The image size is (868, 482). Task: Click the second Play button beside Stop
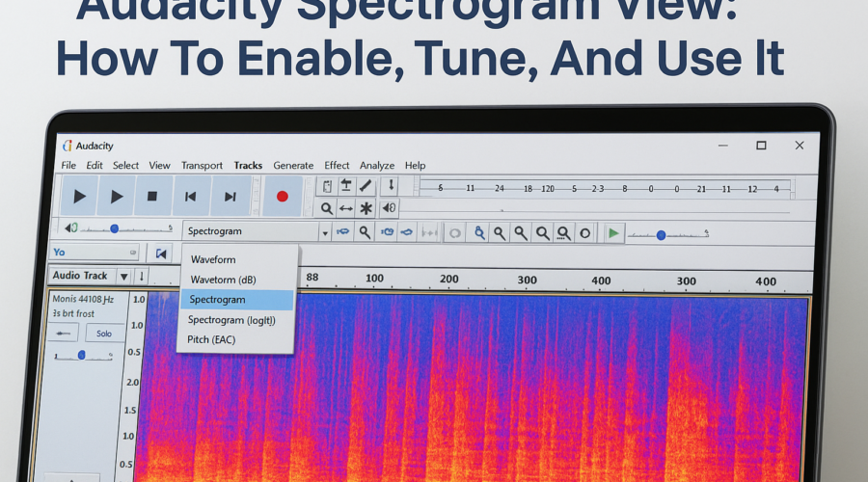pos(116,196)
